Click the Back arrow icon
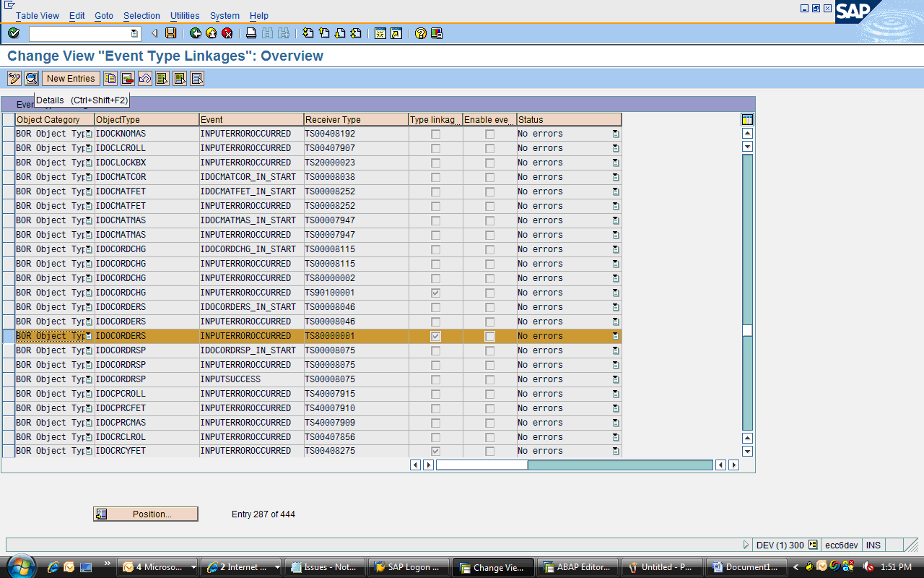 pyautogui.click(x=194, y=33)
